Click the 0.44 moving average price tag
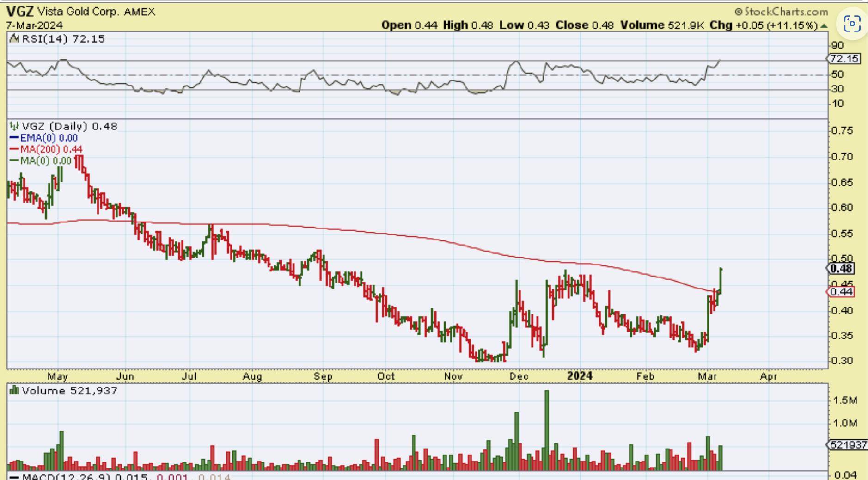868x480 pixels. coord(841,292)
